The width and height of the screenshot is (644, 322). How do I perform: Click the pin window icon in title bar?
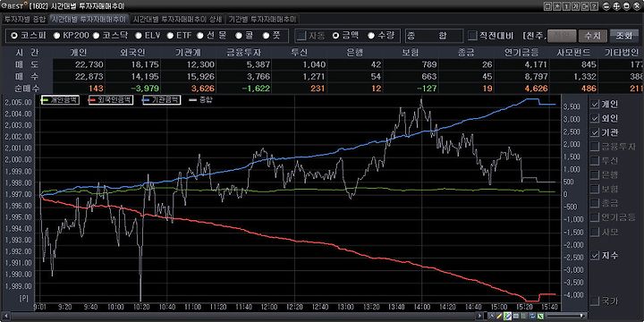click(x=556, y=6)
